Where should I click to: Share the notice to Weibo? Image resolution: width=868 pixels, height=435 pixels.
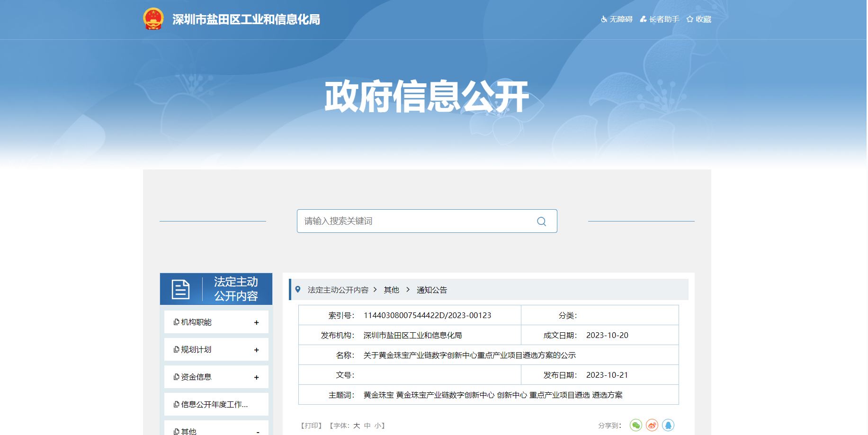(652, 425)
